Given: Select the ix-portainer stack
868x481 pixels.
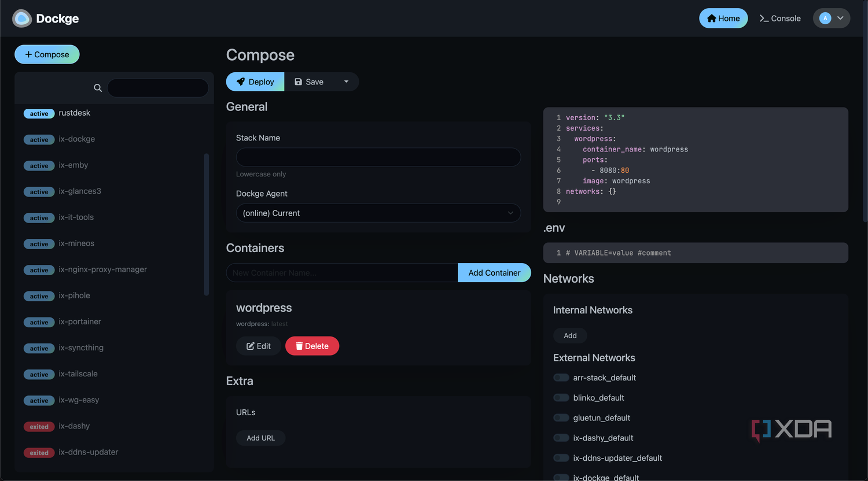Looking at the screenshot, I should [110, 321].
